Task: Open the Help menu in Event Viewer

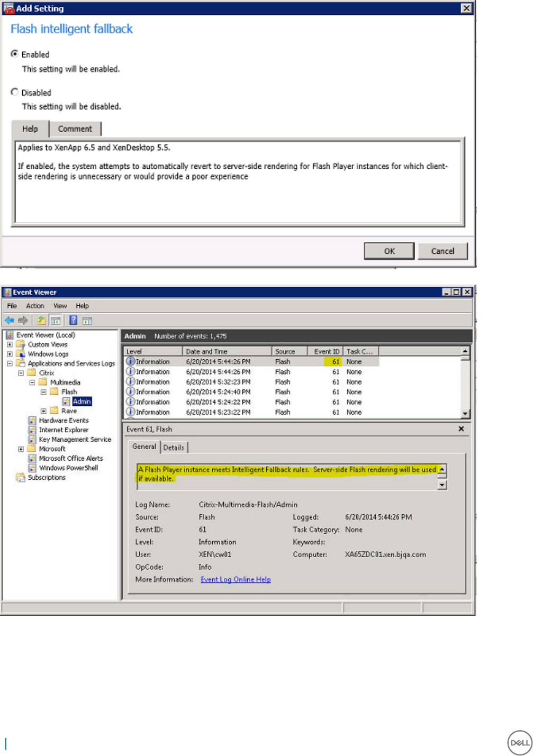Action: pyautogui.click(x=82, y=306)
